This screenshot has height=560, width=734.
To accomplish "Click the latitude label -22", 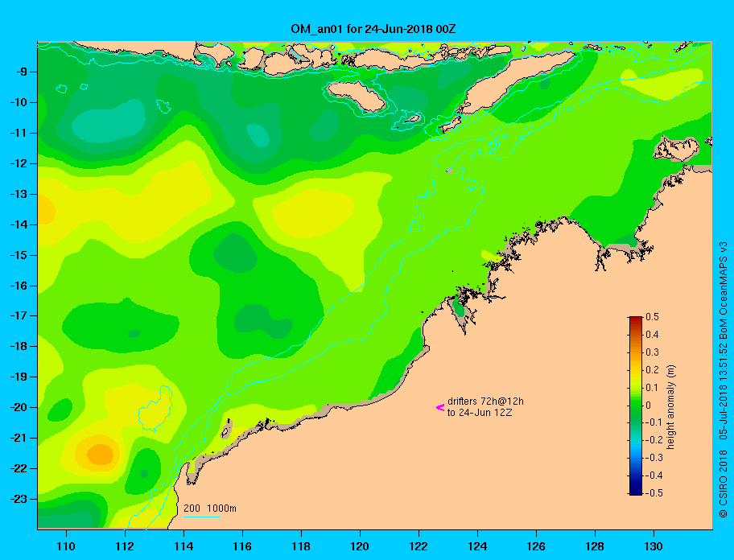I will tap(19, 468).
